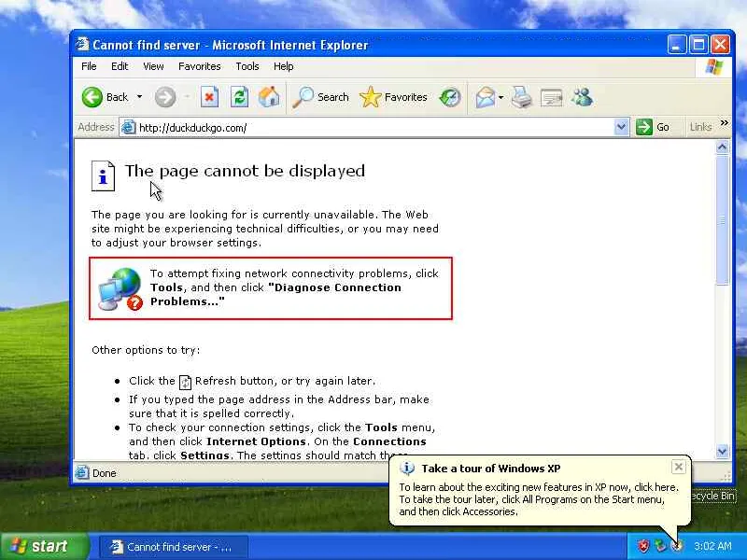747x560 pixels.
Task: Click the status bar page icon
Action: point(82,472)
